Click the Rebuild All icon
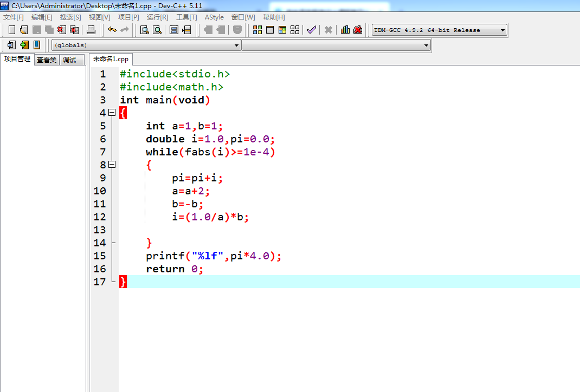 [295, 30]
